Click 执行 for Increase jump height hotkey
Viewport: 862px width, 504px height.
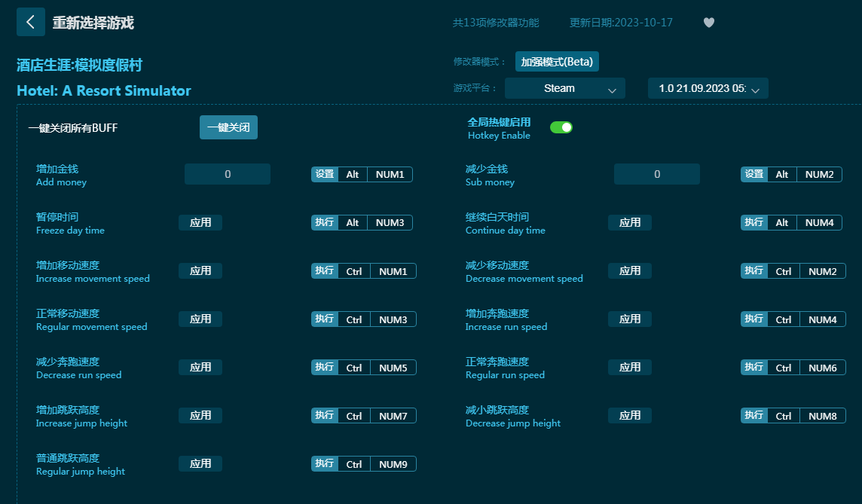coord(324,416)
